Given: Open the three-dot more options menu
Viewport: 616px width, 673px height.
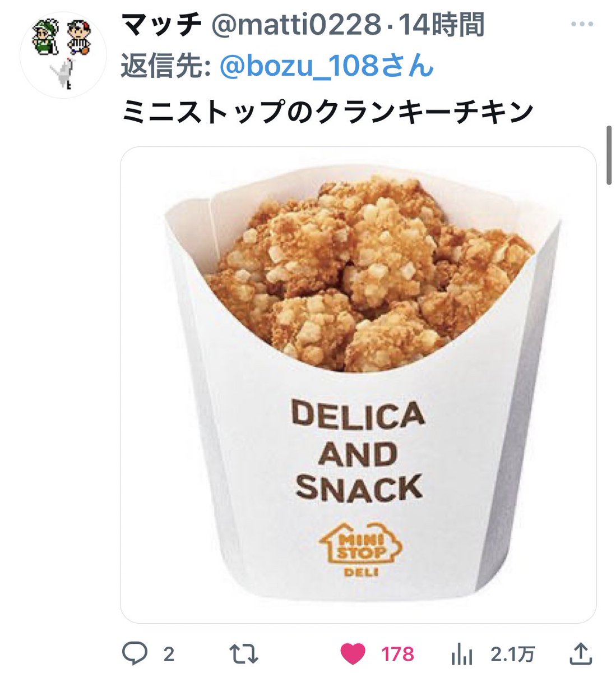Looking at the screenshot, I should 582,25.
